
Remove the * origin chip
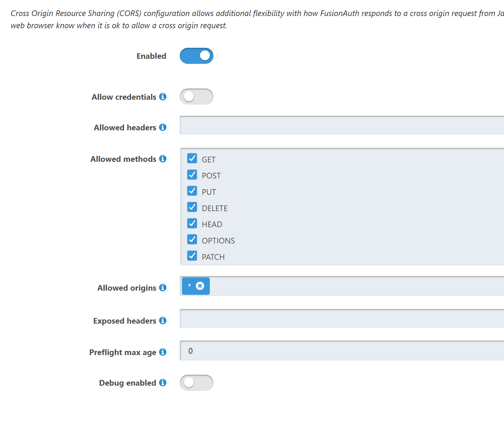click(200, 286)
